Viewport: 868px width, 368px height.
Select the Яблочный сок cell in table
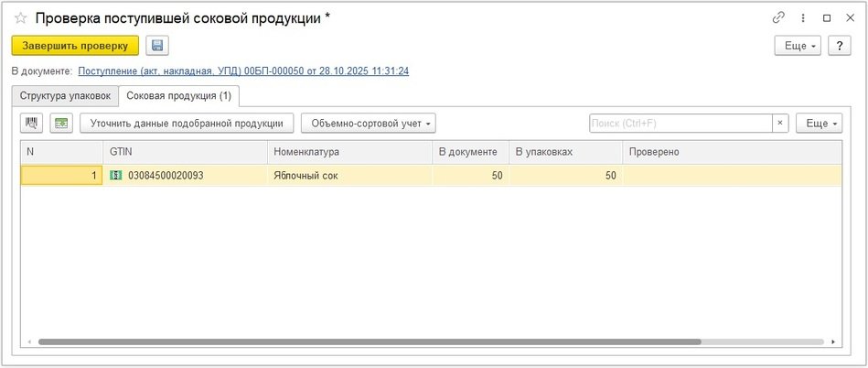[x=348, y=175]
